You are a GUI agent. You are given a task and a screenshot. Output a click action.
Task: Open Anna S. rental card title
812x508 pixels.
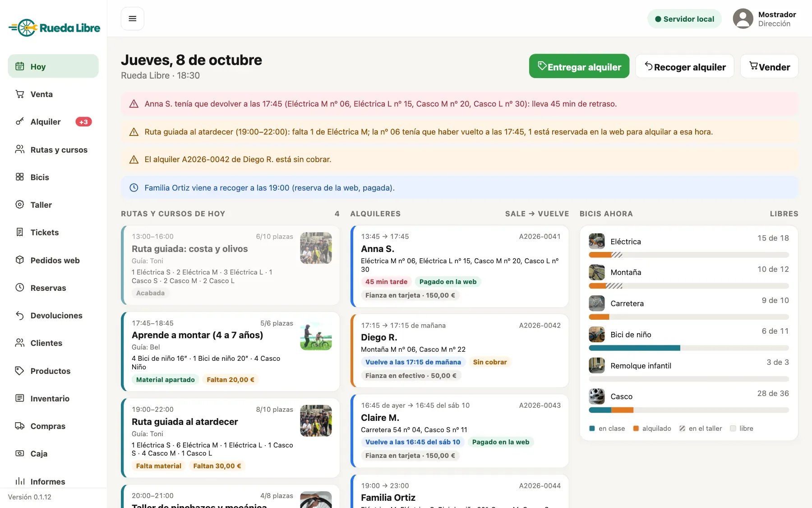coord(378,249)
